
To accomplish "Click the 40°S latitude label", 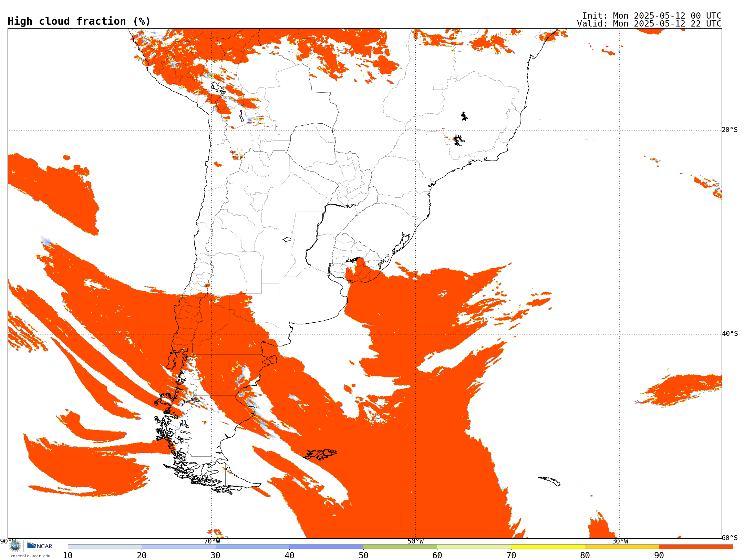I will [730, 334].
